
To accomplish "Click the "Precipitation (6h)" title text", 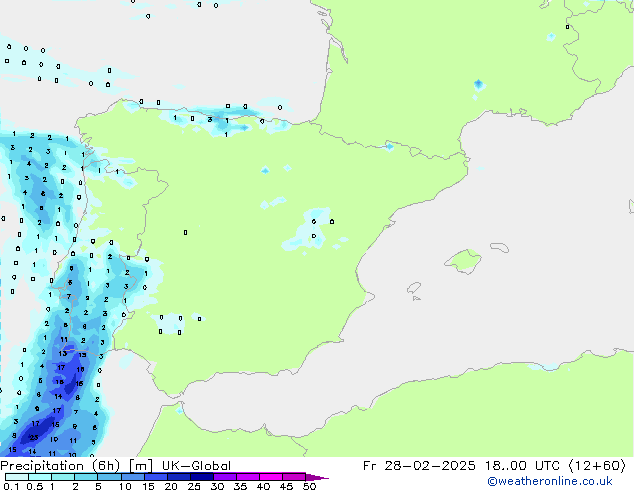I will (x=60, y=466).
